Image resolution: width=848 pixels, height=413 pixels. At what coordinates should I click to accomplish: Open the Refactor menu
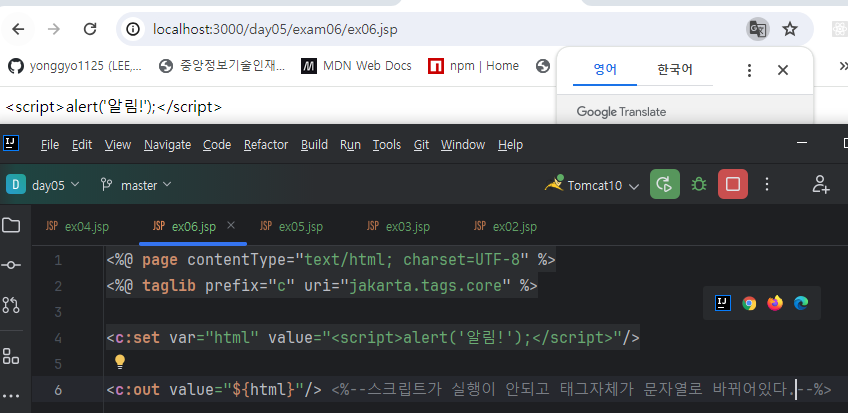point(266,145)
